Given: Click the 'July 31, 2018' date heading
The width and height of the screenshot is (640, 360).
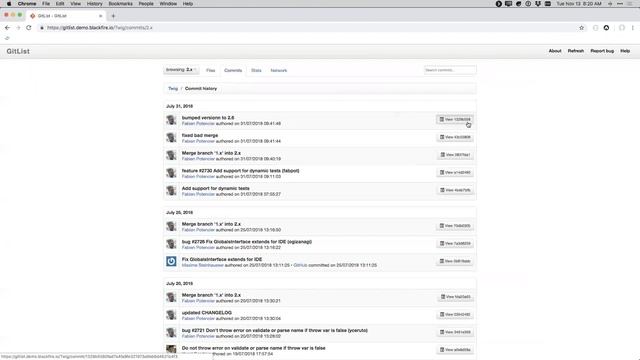Looking at the screenshot, I should coord(179,106).
